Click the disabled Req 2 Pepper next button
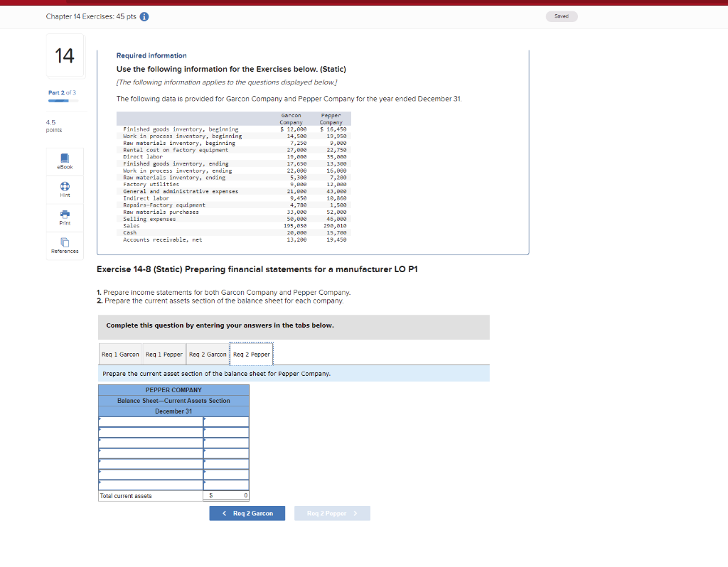 [x=332, y=513]
